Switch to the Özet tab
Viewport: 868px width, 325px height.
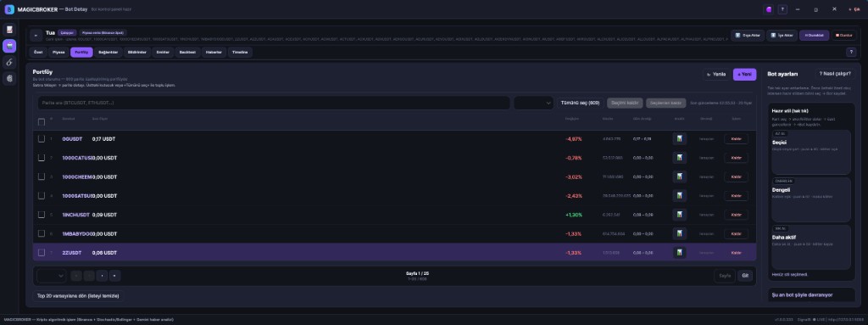pyautogui.click(x=37, y=52)
